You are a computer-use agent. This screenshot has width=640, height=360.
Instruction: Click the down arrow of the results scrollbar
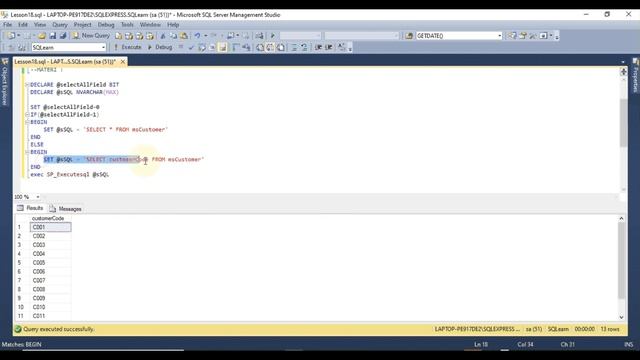coord(622,317)
